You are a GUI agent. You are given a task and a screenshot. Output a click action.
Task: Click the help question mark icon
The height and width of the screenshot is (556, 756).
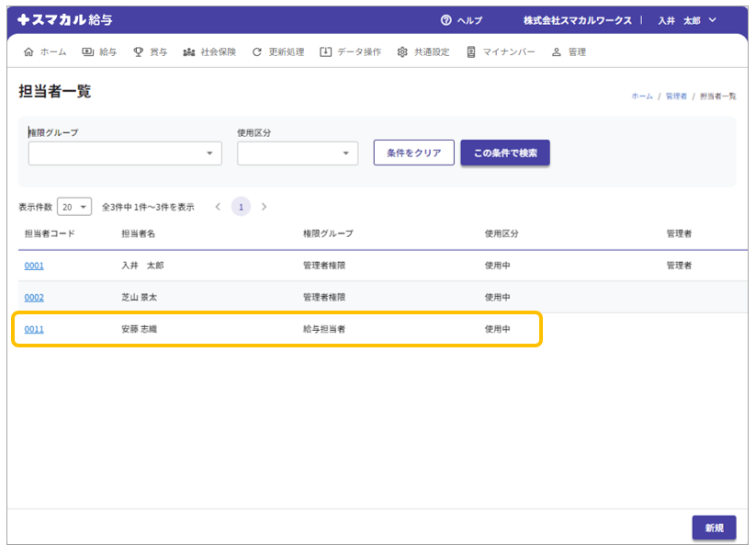(446, 20)
